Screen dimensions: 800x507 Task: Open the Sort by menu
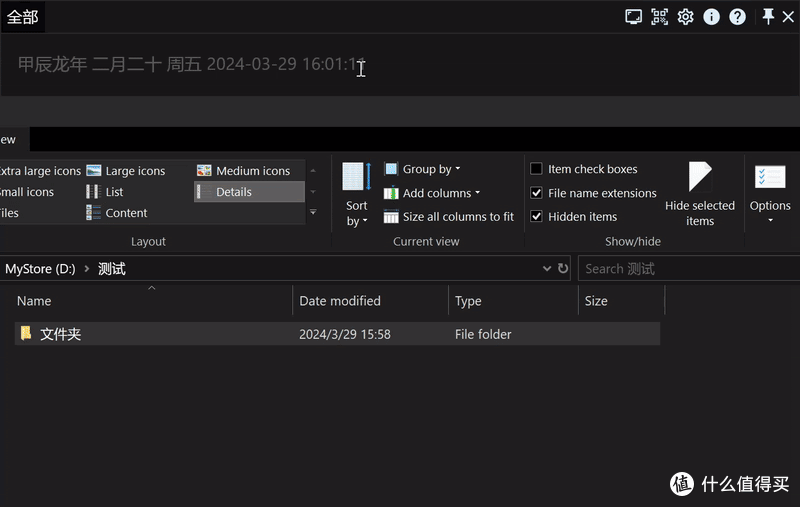(357, 194)
